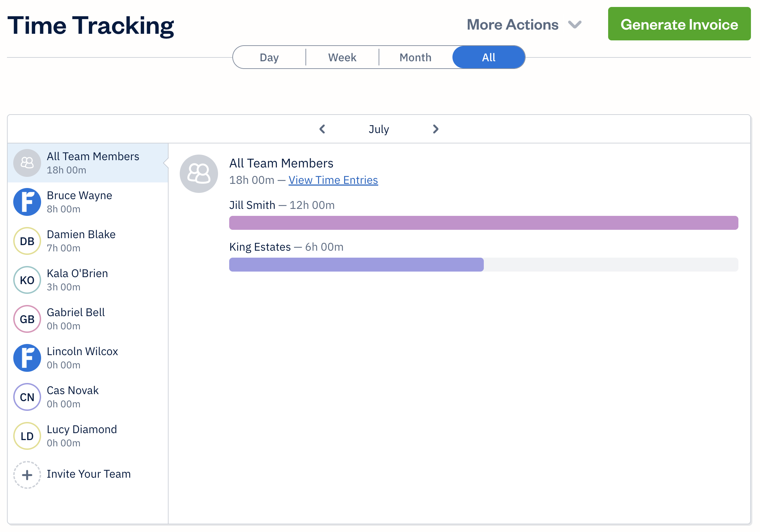This screenshot has width=760, height=532.
Task: Open the More Actions dropdown
Action: tap(524, 24)
